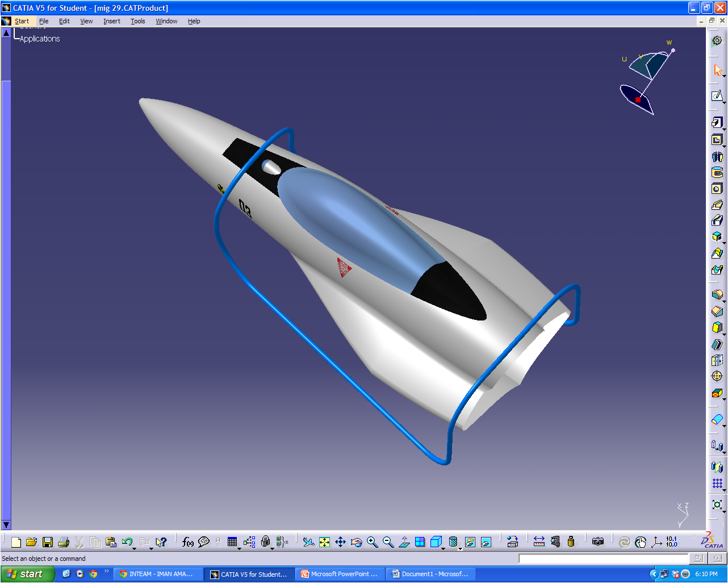Click the workbench gear icon
The height and width of the screenshot is (583, 728).
point(717,41)
